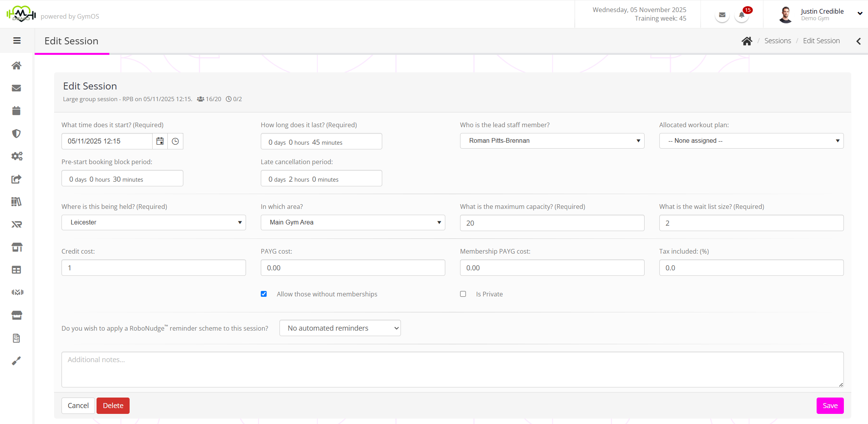
Task: Open the Main Gym Area dropdown
Action: click(353, 223)
